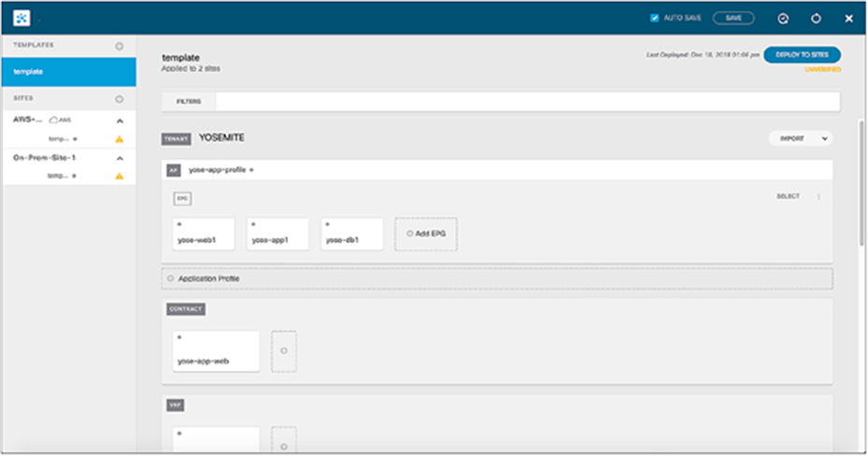Click the EPG badge icon

[x=182, y=199]
